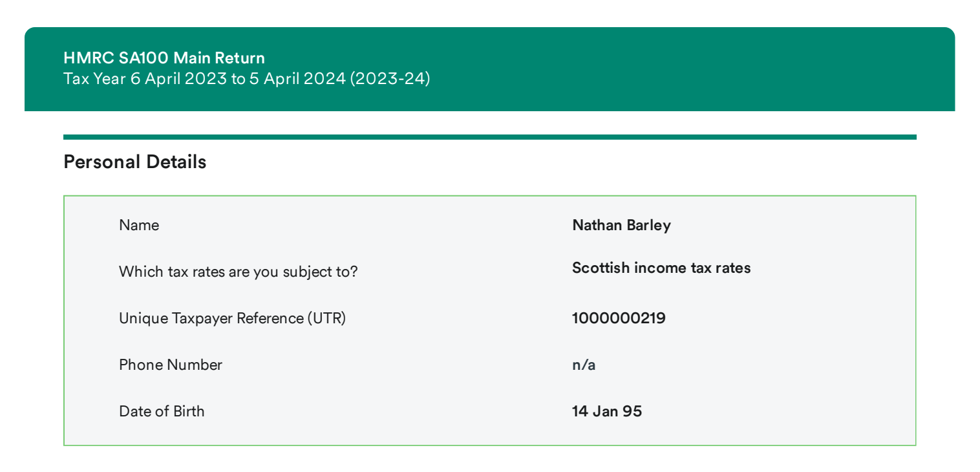Select the Tax Year subtitle line in header
The width and height of the screenshot is (980, 472).
246,80
